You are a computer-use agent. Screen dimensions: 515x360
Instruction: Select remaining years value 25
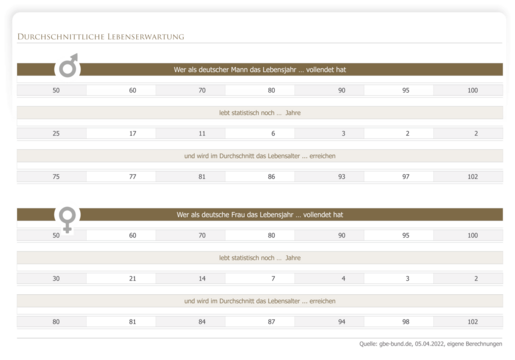pos(56,133)
